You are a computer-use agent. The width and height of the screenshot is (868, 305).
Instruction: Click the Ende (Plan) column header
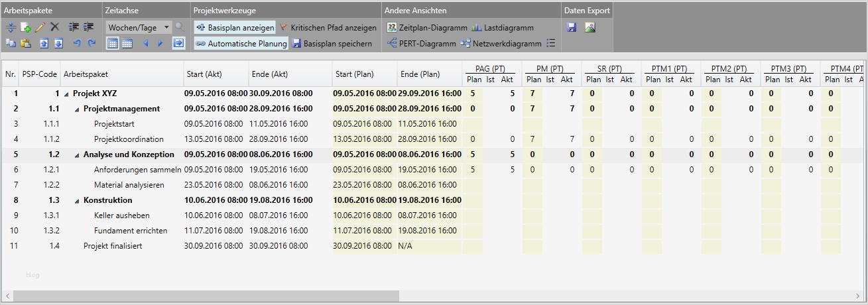[x=430, y=74]
